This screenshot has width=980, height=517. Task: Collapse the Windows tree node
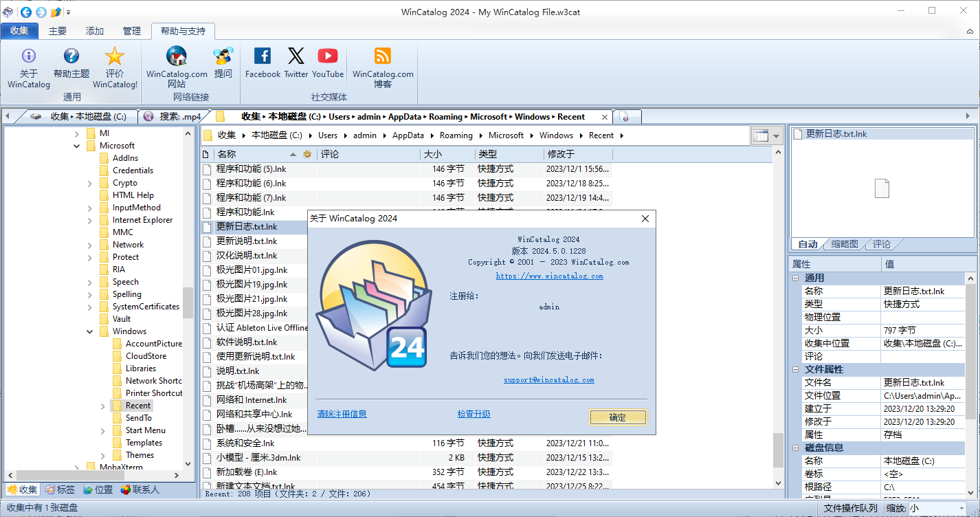coord(90,331)
